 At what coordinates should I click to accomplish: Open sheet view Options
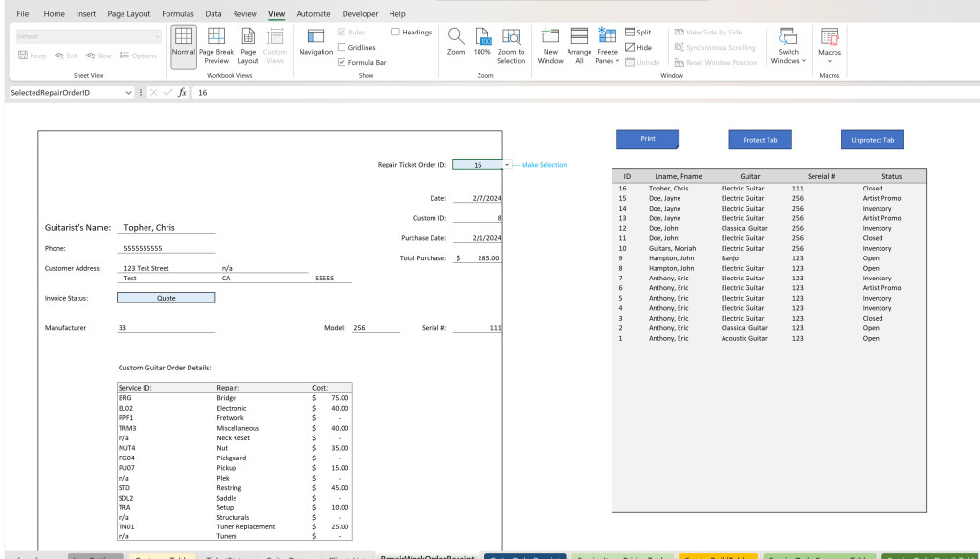[x=138, y=56]
